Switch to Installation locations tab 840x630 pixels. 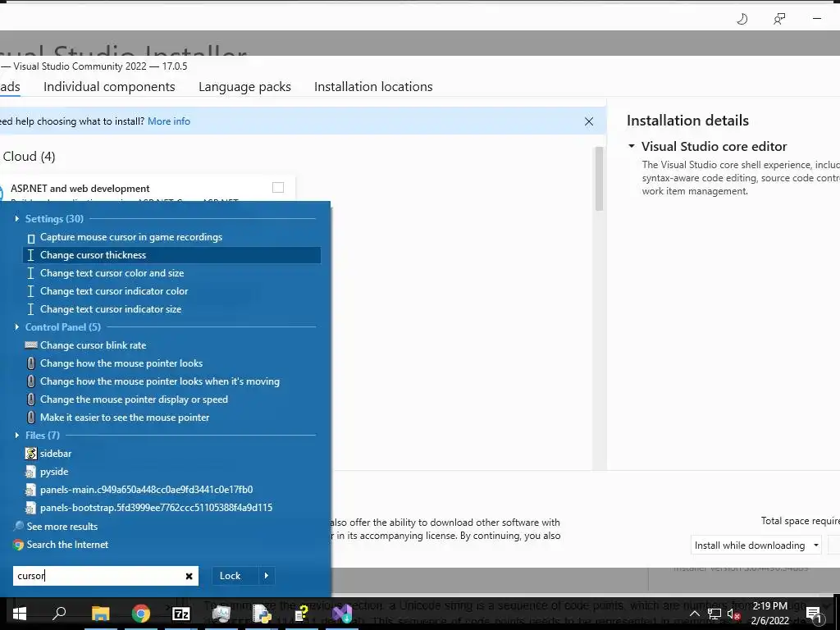coord(373,87)
